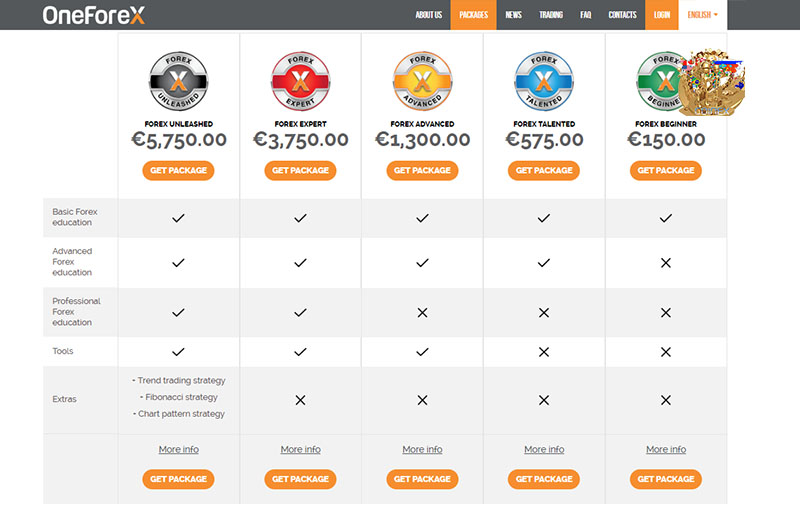Open the Trading menu item

pyautogui.click(x=551, y=15)
